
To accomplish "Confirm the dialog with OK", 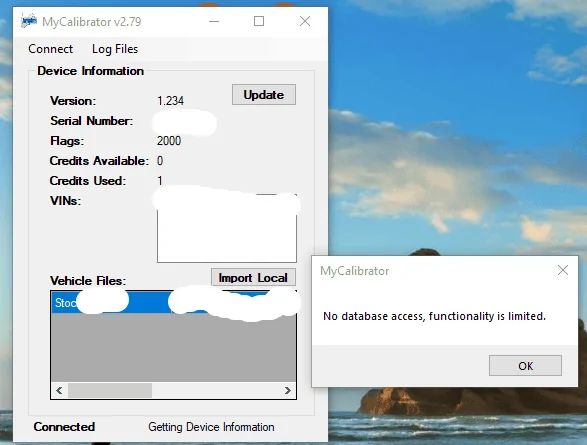I will point(525,365).
